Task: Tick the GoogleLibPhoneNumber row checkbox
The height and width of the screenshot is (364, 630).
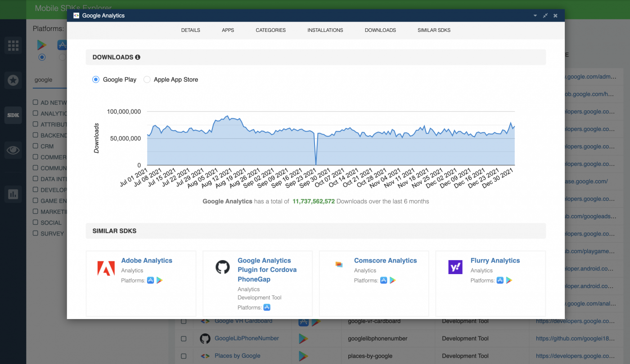Action: 184,338
